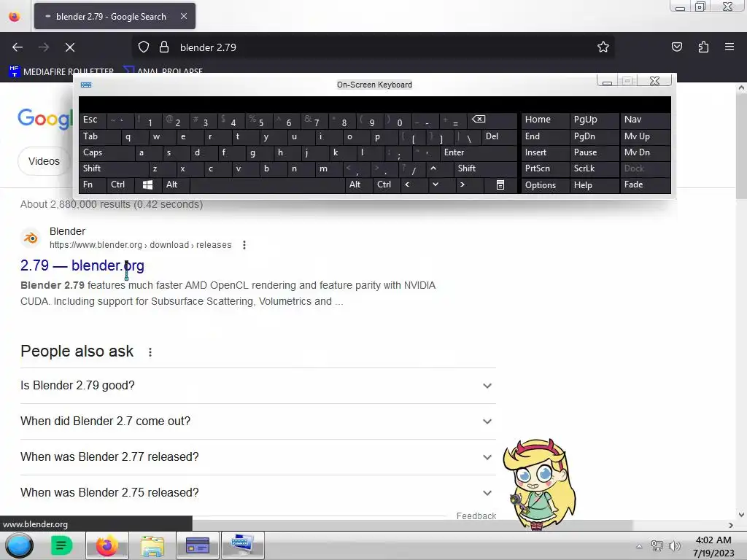Image resolution: width=747 pixels, height=560 pixels.
Task: Expand 'When was Blender 2.75 released?'
Action: coord(258,493)
